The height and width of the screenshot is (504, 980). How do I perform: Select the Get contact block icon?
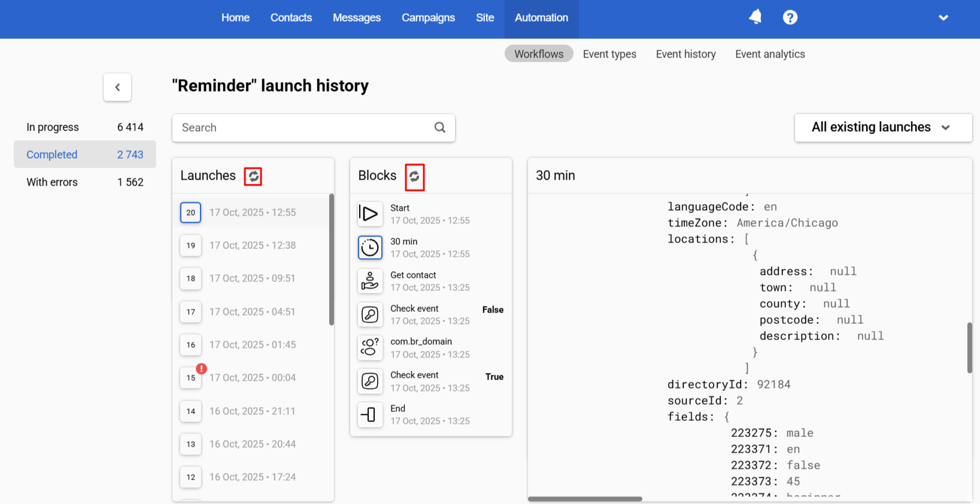tap(370, 281)
